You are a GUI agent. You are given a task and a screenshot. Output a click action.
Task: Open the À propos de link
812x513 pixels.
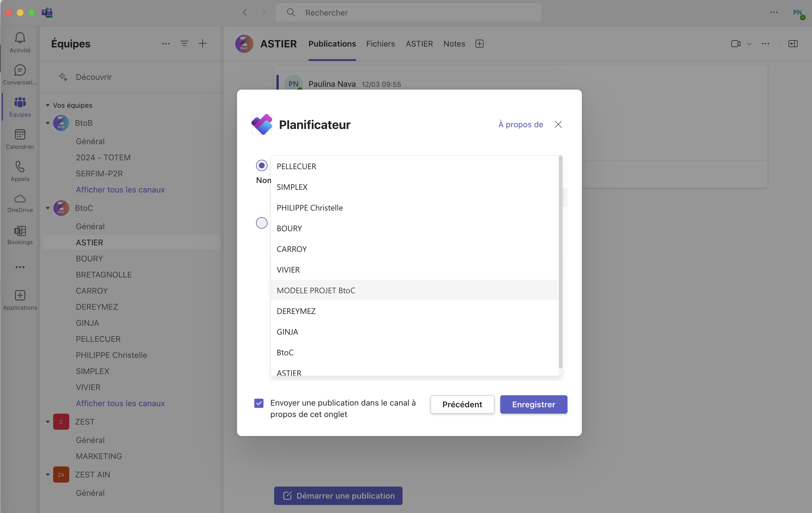click(521, 124)
